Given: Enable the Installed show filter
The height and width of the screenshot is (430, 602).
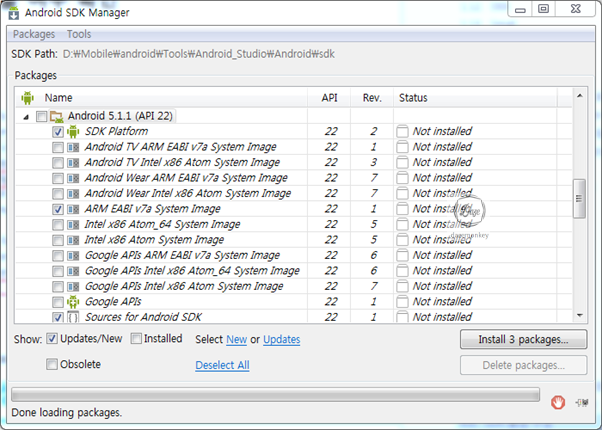Looking at the screenshot, I should (136, 339).
